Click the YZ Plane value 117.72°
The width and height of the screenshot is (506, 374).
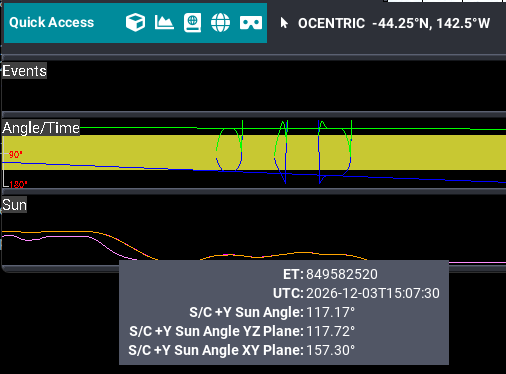pos(330,331)
